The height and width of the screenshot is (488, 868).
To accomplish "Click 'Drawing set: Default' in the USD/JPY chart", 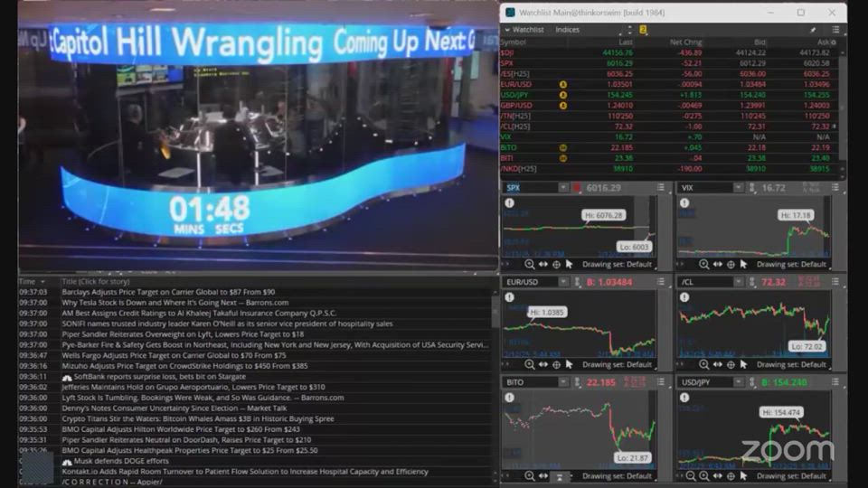I will pyautogui.click(x=791, y=476).
